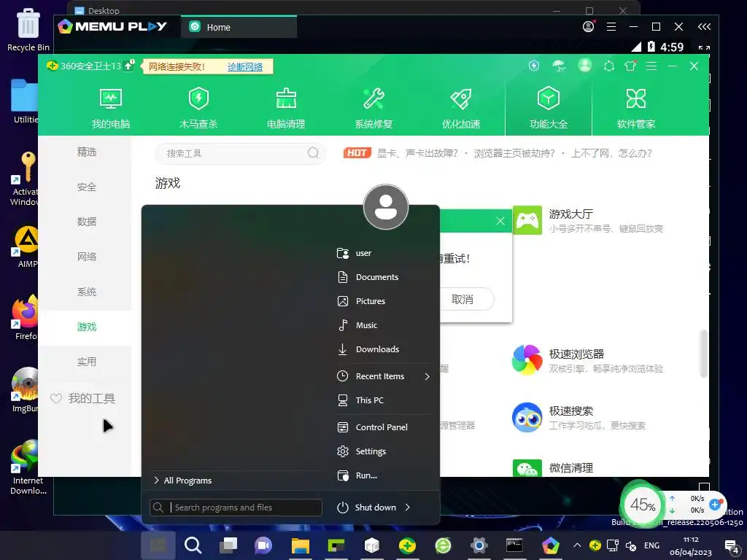This screenshot has height=560, width=747.
Task: Click 取消 cancel button in dialog
Action: pos(462,300)
